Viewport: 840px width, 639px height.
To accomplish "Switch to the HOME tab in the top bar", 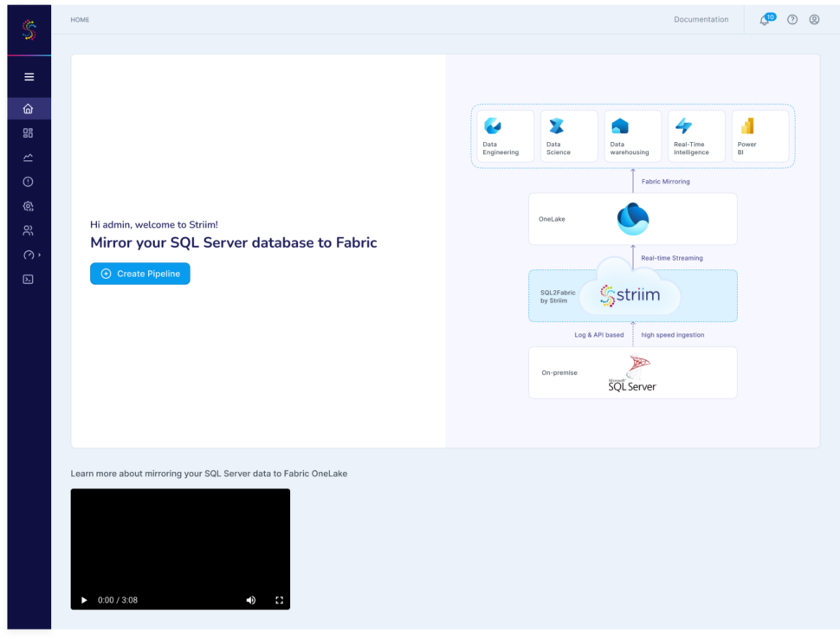I will 80,19.
